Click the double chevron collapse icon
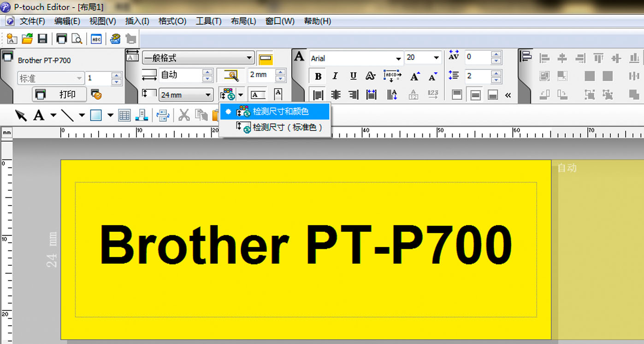Screen dimensions: 644x344 [x=508, y=95]
